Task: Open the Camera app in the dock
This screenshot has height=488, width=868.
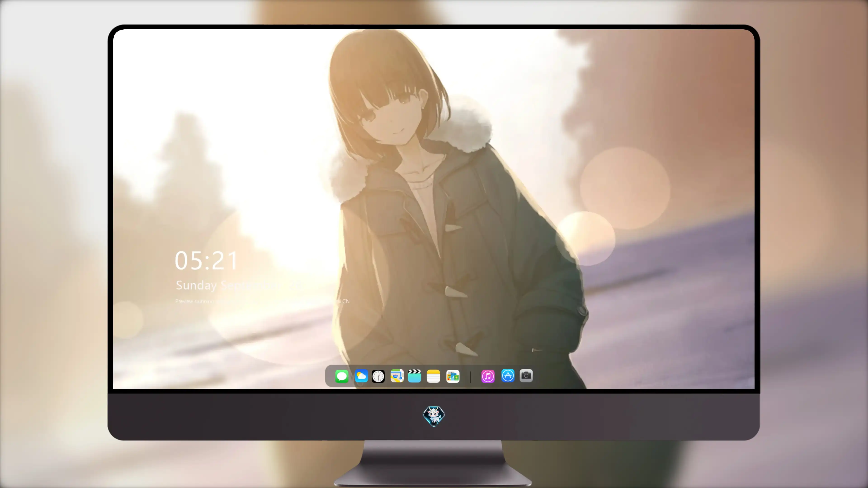Action: (526, 375)
